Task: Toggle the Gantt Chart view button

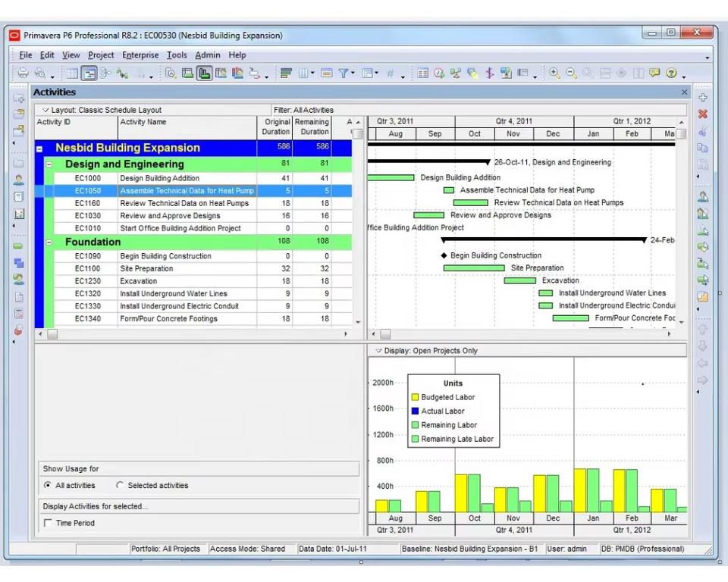Action: click(89, 73)
